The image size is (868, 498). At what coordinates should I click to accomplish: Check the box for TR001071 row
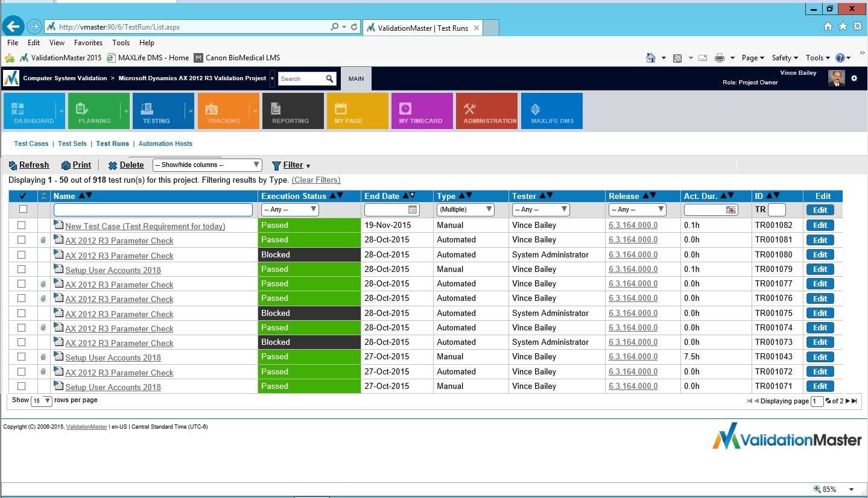click(x=22, y=386)
